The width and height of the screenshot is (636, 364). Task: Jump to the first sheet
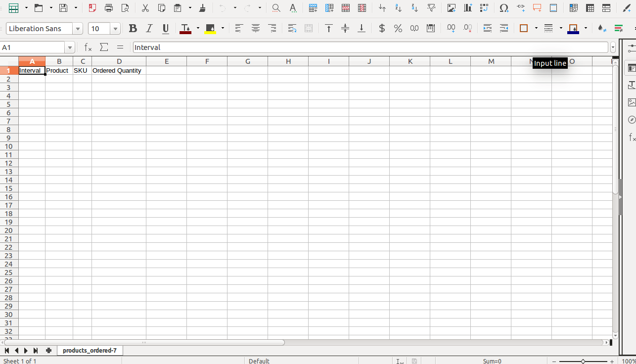pos(7,351)
